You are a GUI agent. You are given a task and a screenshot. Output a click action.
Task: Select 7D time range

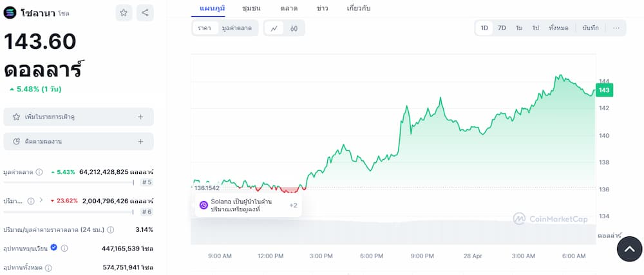pos(502,28)
